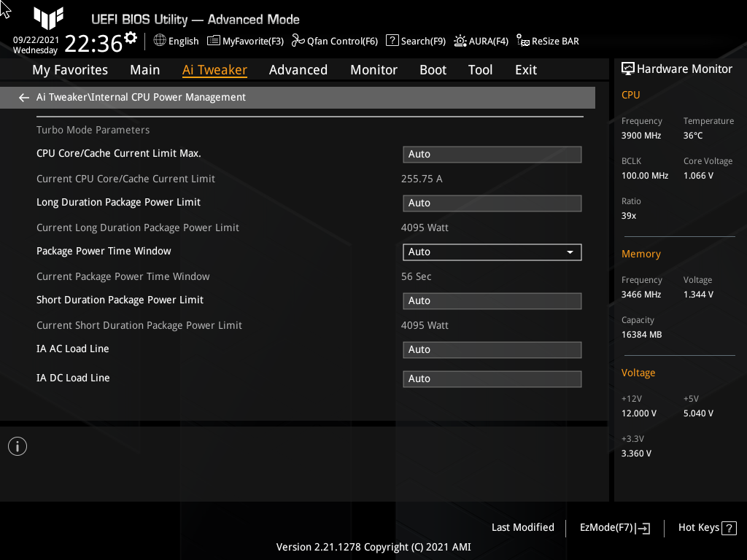Select the Package Power Time Window label
Viewport: 747px width, 560px height.
[x=104, y=251]
